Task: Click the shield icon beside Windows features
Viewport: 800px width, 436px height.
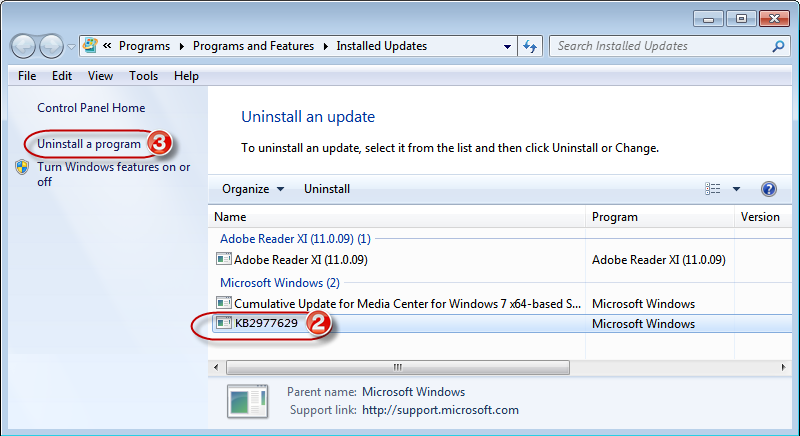Action: click(22, 167)
